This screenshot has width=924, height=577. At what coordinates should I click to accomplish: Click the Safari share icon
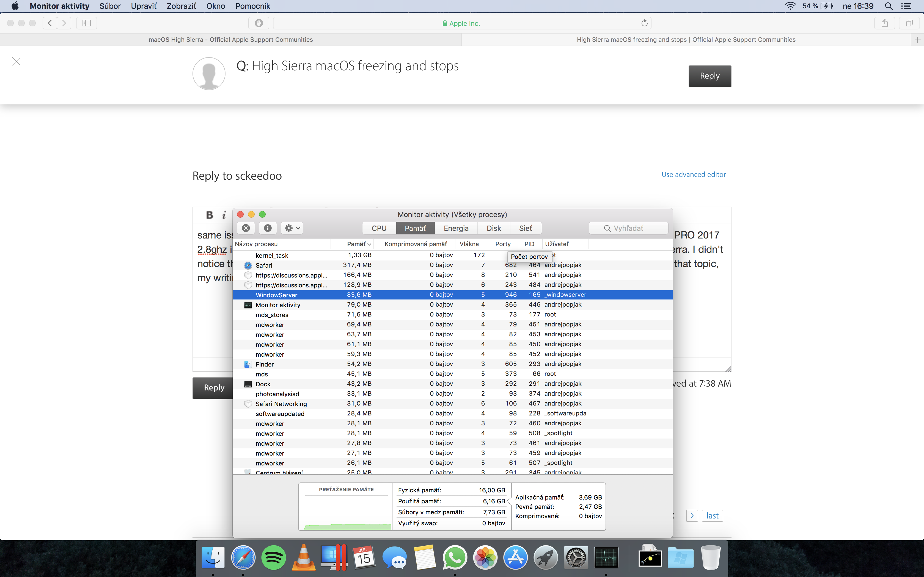click(x=884, y=23)
